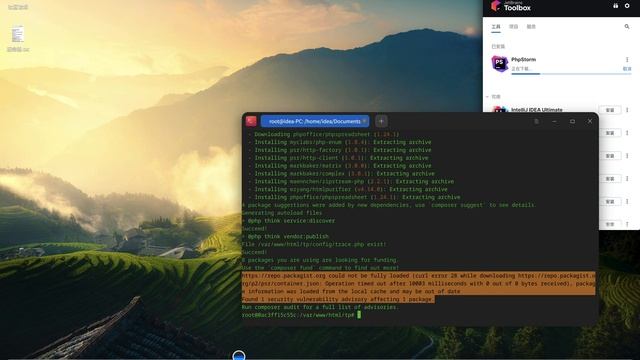Cancel the PhpStorm download
This screenshot has height=360, width=640.
pyautogui.click(x=627, y=69)
